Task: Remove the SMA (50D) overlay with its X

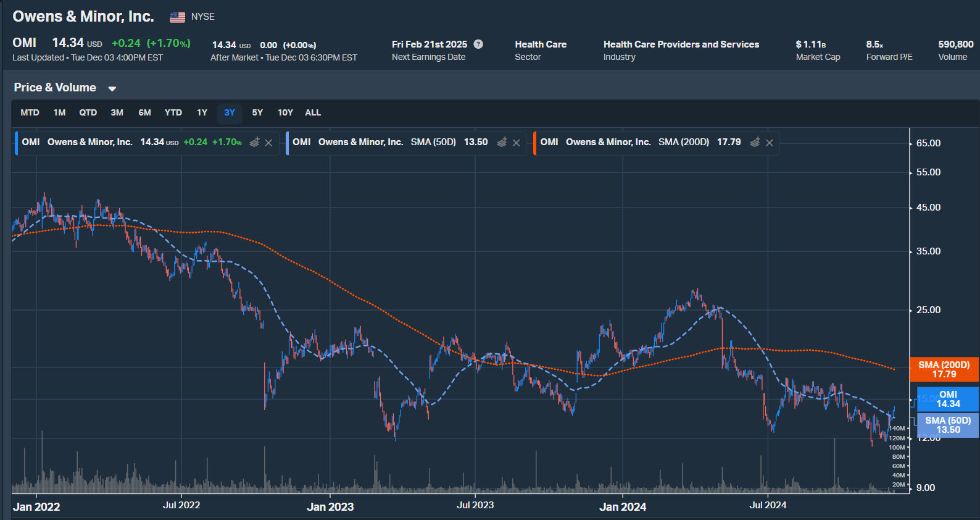Action: tap(517, 143)
